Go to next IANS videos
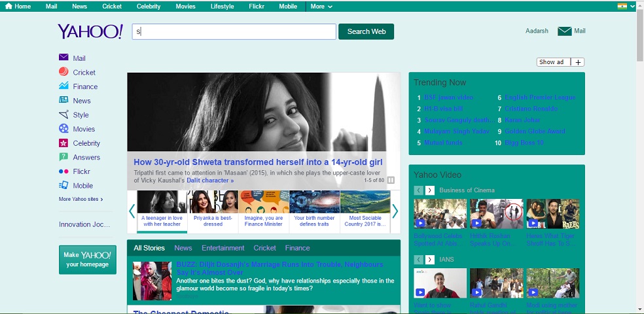 430,260
